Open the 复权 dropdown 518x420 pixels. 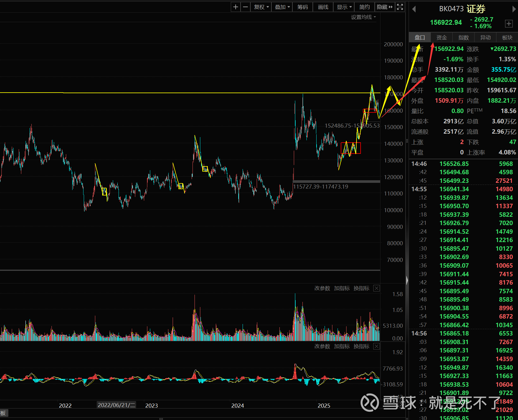(261, 7)
